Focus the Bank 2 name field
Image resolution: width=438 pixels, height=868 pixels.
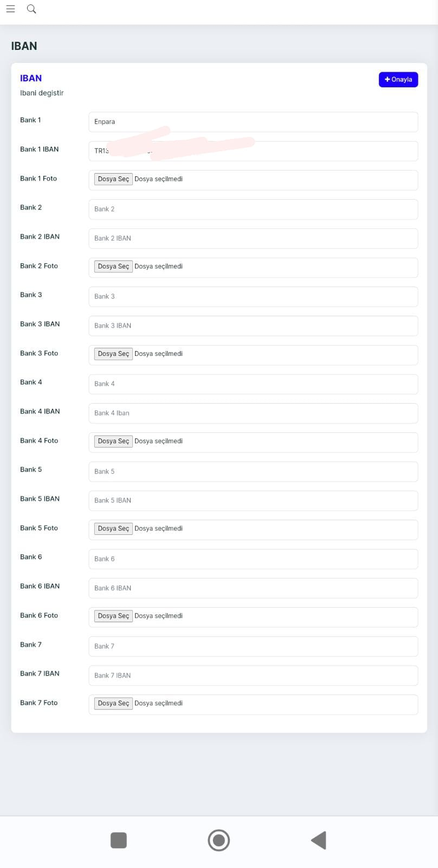click(x=253, y=209)
